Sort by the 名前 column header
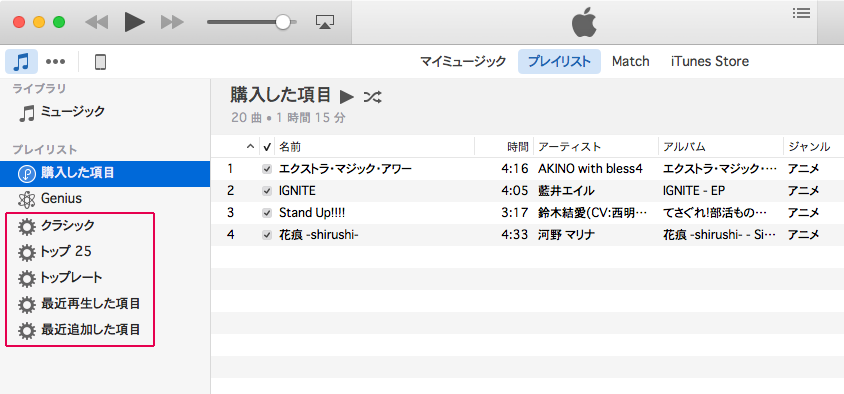This screenshot has height=394, width=844. (290, 146)
